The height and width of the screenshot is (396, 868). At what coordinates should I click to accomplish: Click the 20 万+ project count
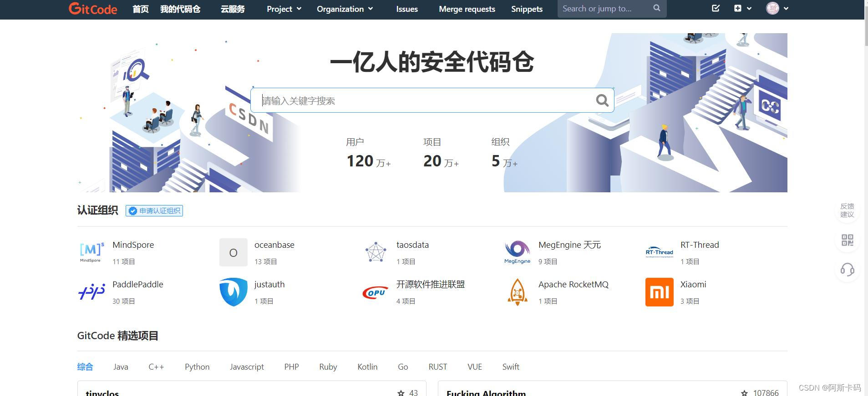pos(441,161)
